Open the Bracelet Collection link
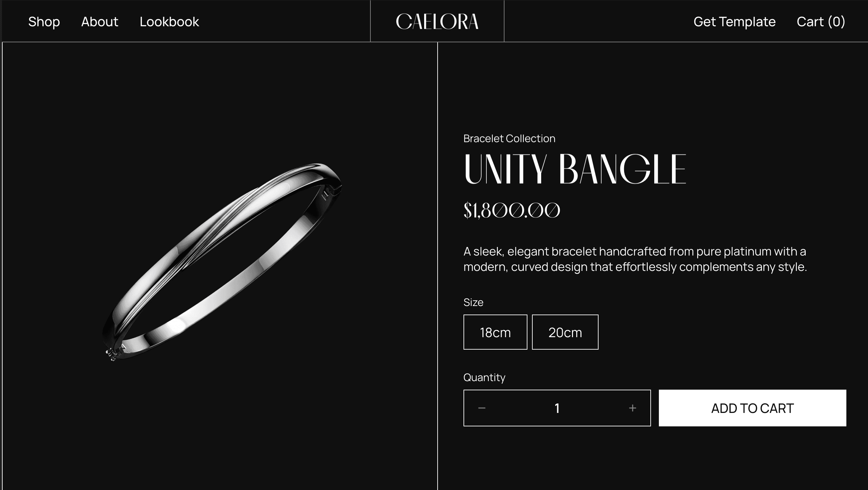This screenshot has width=868, height=490. point(509,138)
